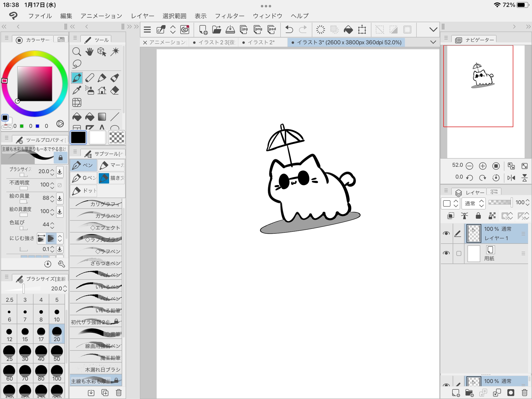Export as PNG icon
Viewport: 532px width, 399px height.
258,30
